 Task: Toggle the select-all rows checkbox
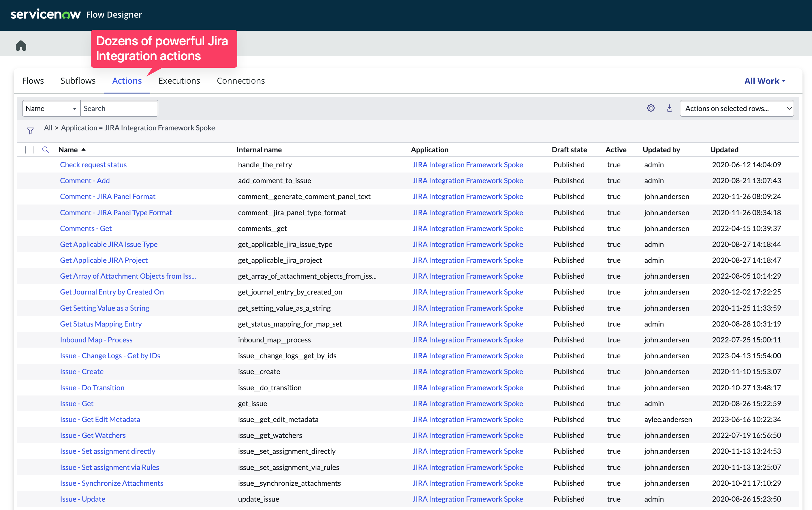(x=29, y=149)
